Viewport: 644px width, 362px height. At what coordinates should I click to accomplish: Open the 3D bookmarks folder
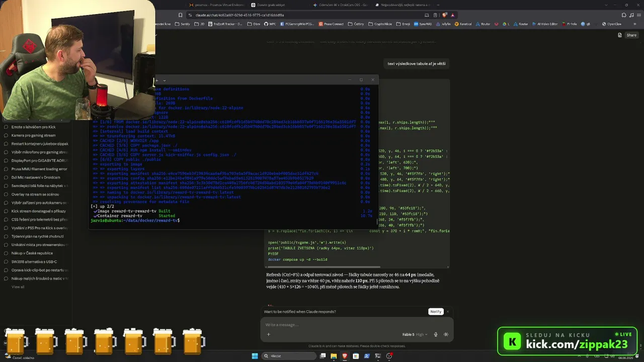pos(200,24)
